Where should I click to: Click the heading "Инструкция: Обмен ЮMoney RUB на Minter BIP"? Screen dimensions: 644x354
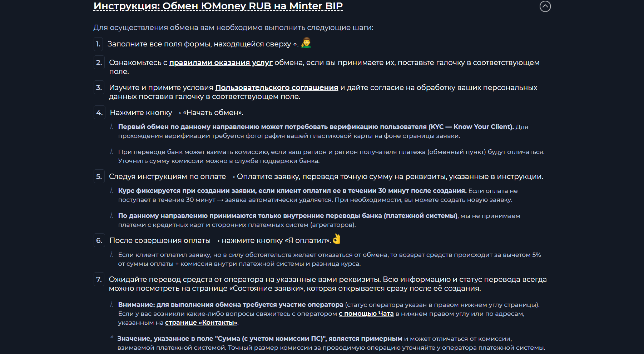click(x=218, y=6)
